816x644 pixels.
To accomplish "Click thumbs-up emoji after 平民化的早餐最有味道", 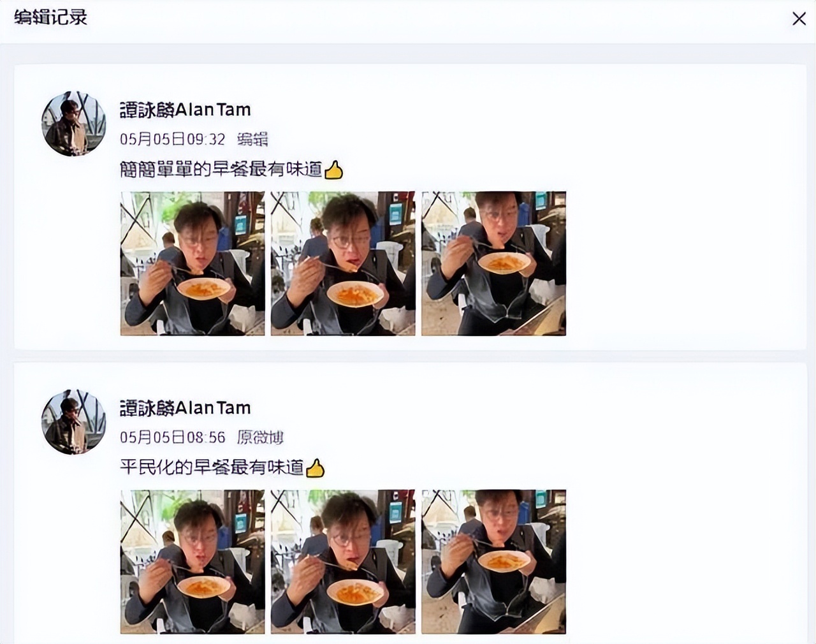I will [x=316, y=469].
